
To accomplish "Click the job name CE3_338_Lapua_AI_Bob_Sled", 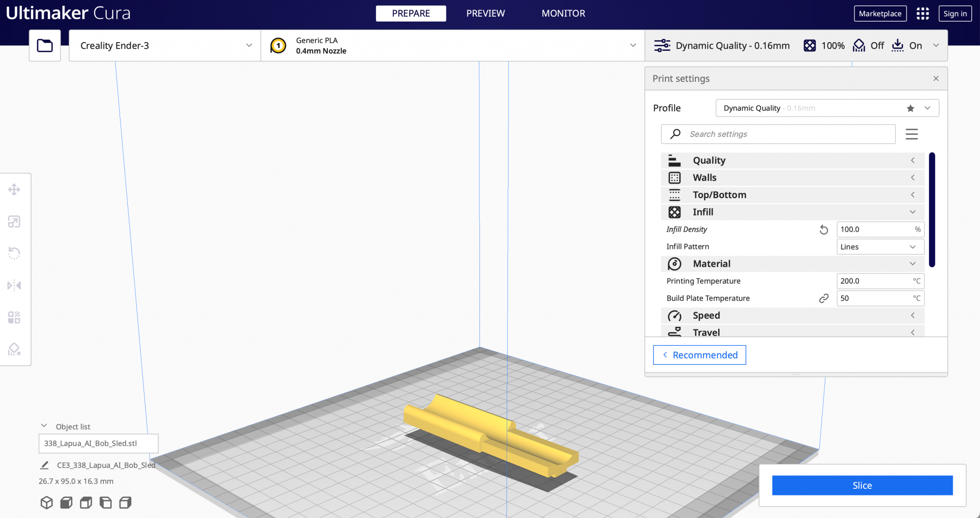I will 106,465.
